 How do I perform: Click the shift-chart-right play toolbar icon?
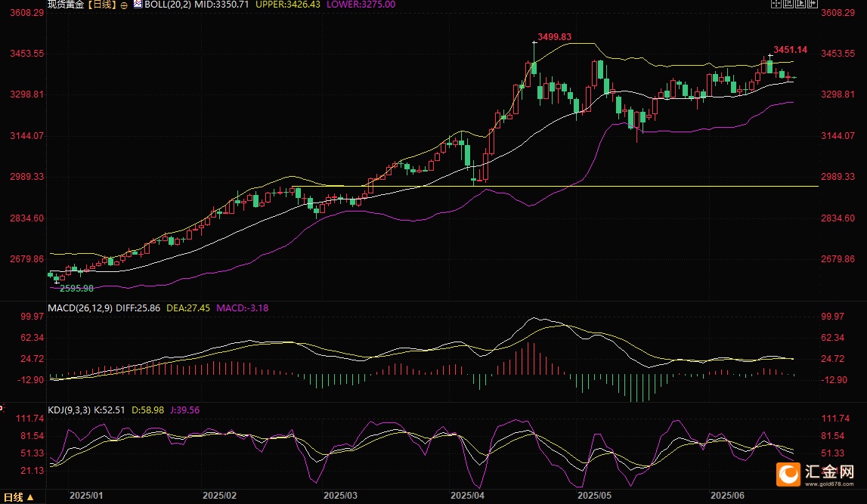800,4
